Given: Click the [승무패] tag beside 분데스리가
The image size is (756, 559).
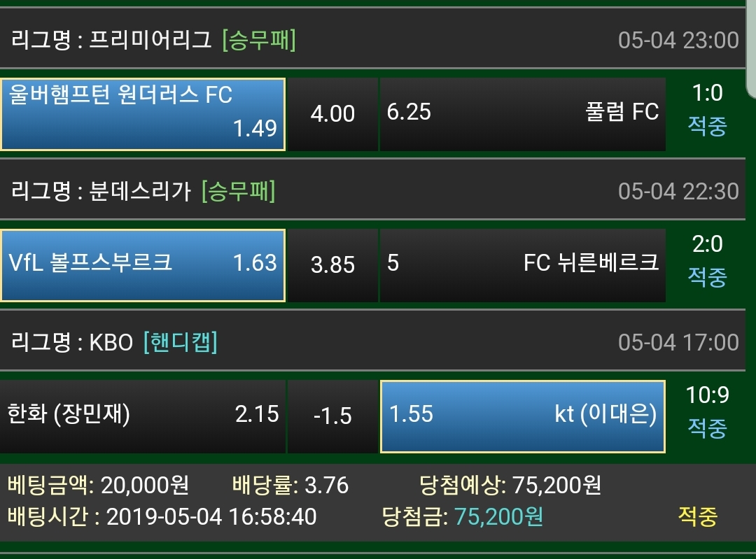Looking at the screenshot, I should click(x=238, y=191).
